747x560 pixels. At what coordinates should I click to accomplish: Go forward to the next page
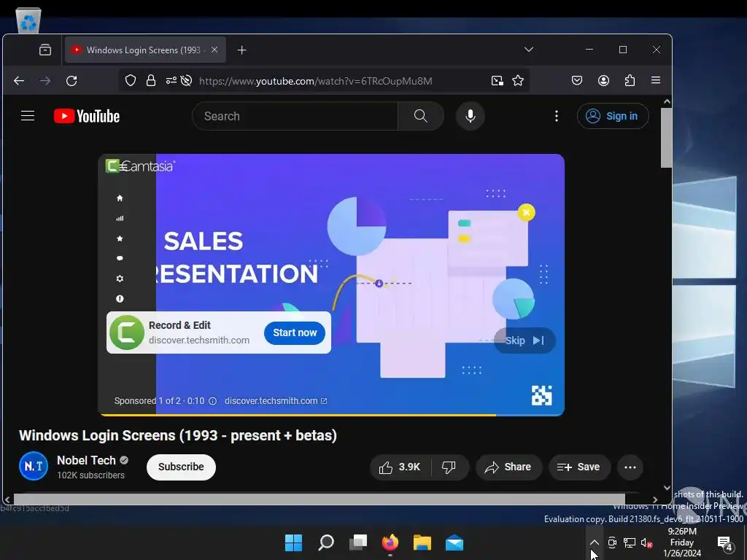[x=45, y=81]
